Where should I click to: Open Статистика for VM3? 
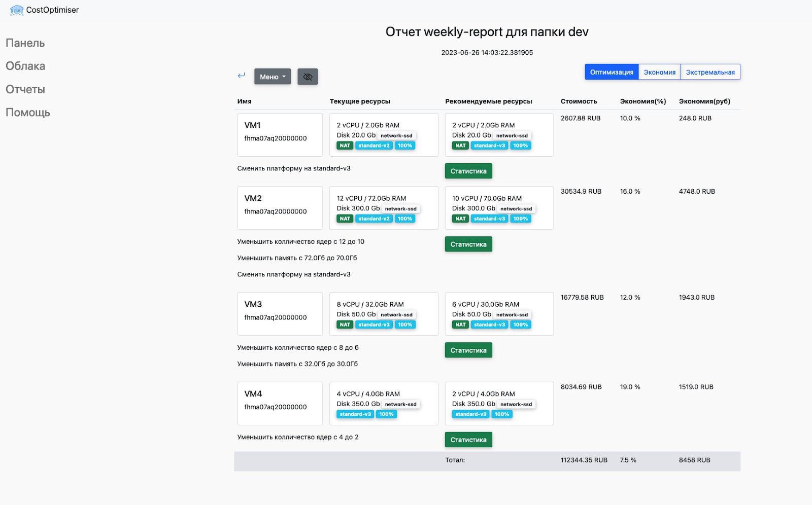468,350
